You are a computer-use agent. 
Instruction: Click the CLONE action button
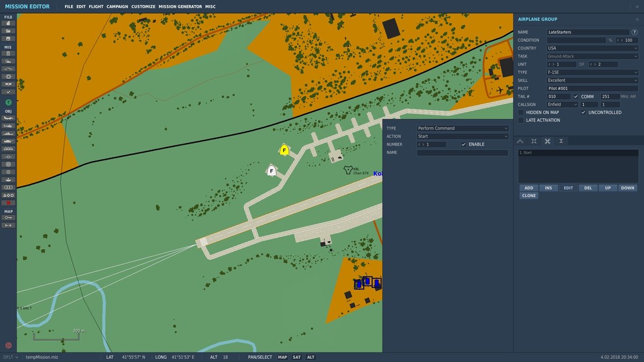point(529,196)
